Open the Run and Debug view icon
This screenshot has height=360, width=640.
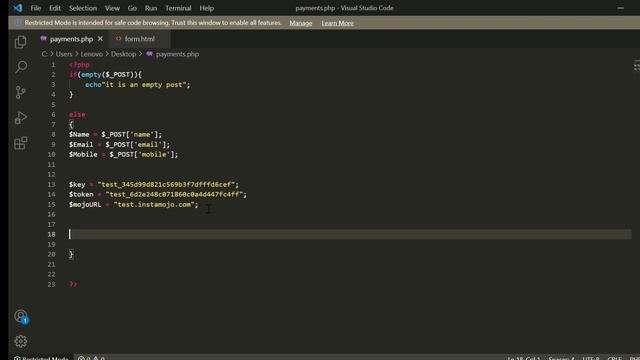20,118
